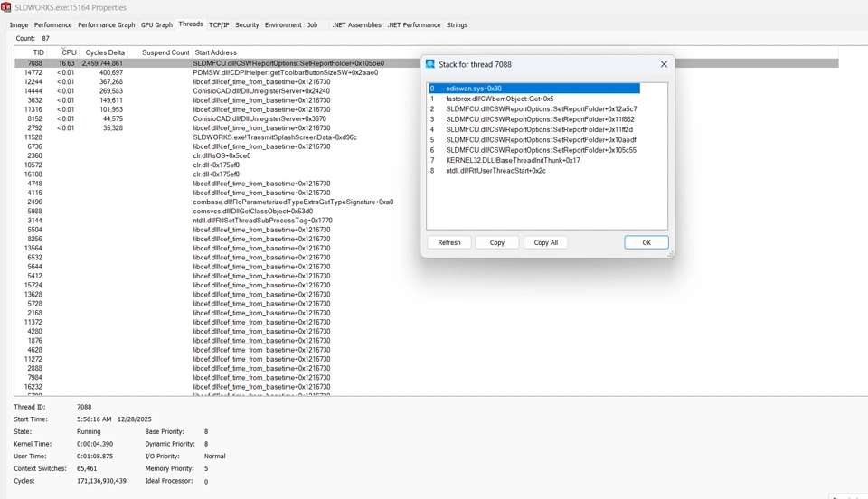This screenshot has height=499, width=868.
Task: Select thread 3632 row
Action: click(426, 100)
